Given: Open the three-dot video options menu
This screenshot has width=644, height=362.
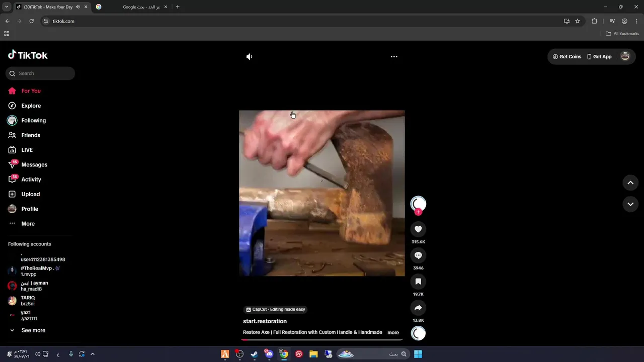Looking at the screenshot, I should click(394, 57).
